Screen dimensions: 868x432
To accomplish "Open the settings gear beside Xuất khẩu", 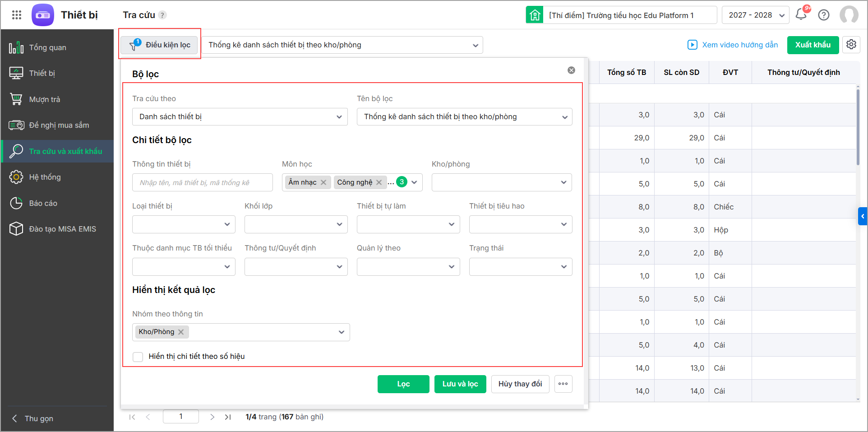I will pos(851,45).
